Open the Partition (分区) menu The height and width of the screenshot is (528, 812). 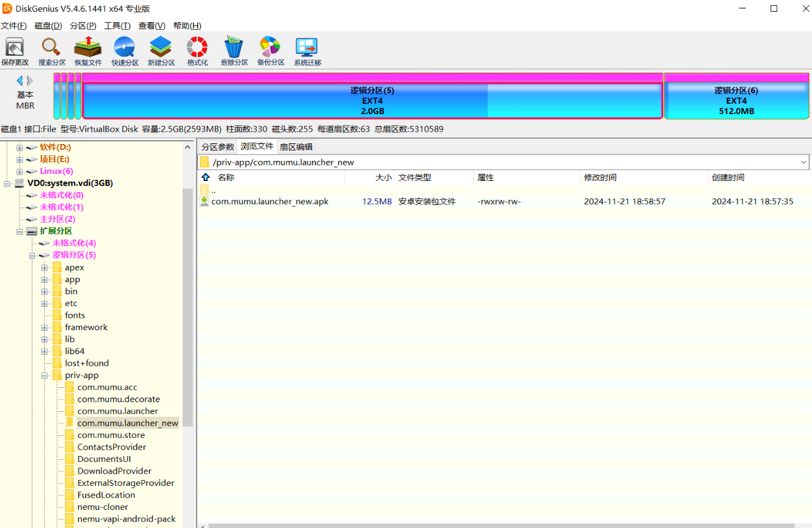pos(83,26)
